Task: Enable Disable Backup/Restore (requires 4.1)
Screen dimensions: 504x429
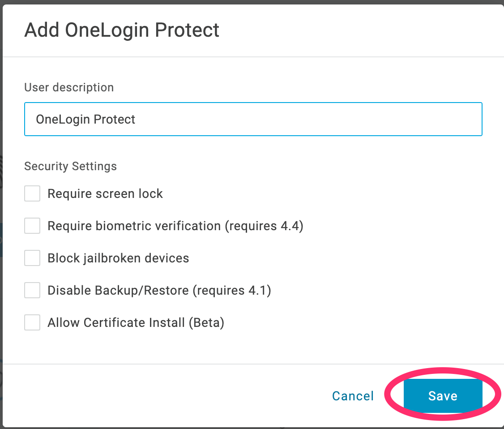Action: pyautogui.click(x=32, y=290)
